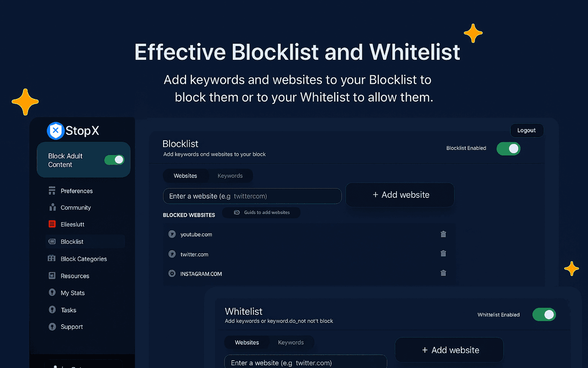
Task: Switch to the Blocklist Keywords tab
Action: [230, 176]
